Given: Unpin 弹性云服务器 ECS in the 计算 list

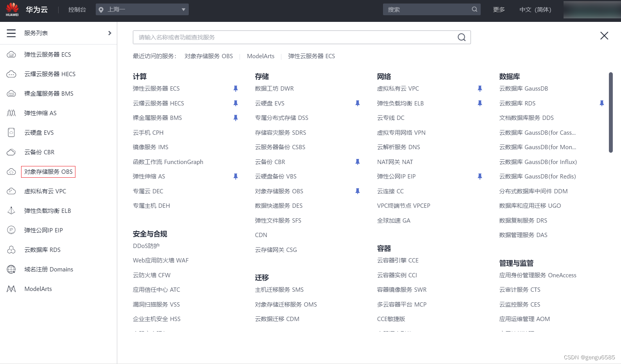Looking at the screenshot, I should click(236, 89).
